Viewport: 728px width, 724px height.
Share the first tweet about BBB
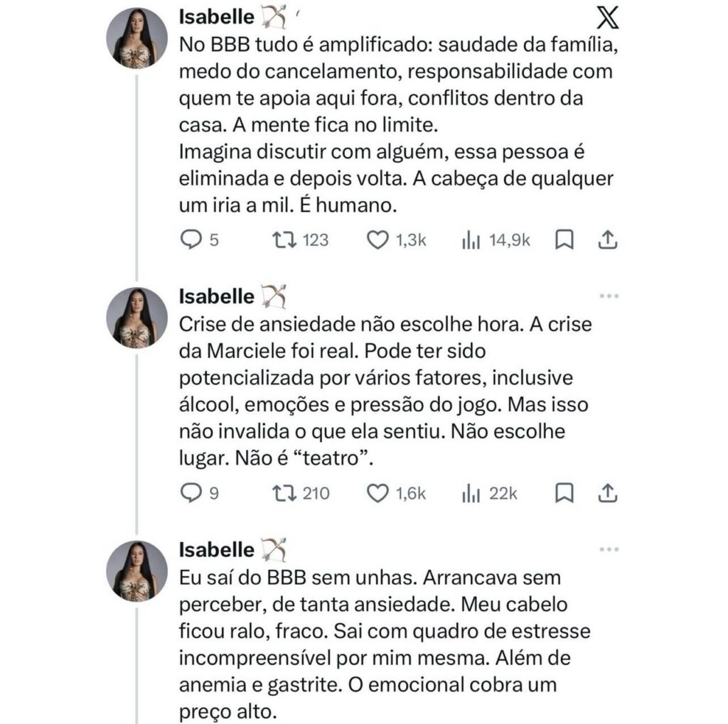click(606, 241)
